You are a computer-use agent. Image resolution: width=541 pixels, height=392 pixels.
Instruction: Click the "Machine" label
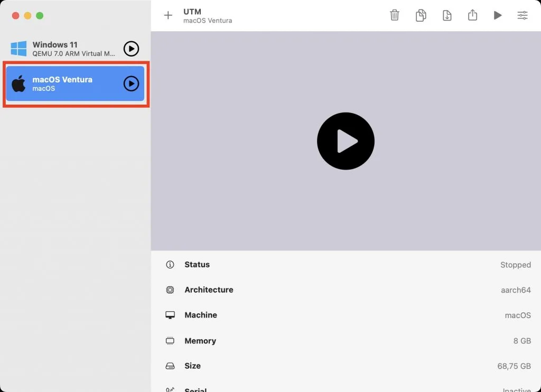[x=201, y=315]
